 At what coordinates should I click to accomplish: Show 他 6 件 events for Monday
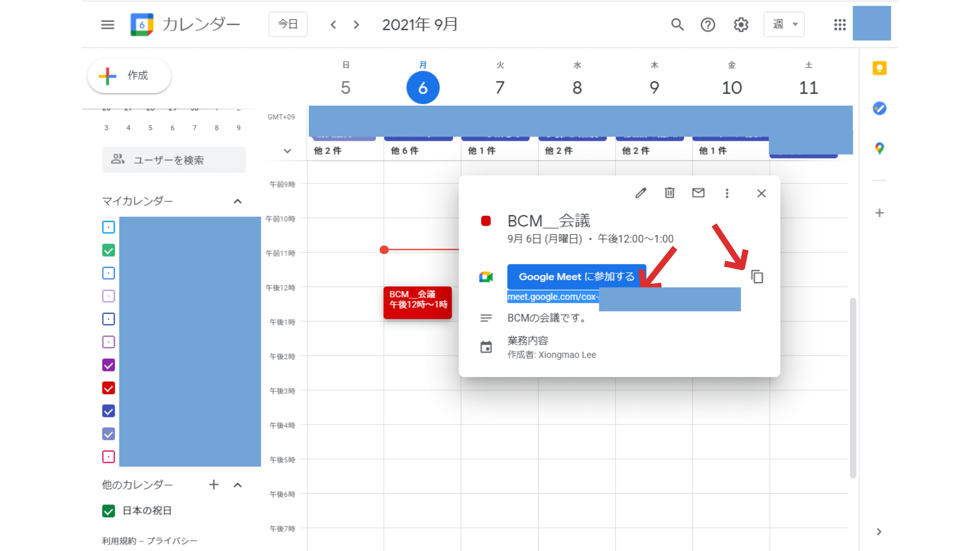[x=404, y=151]
